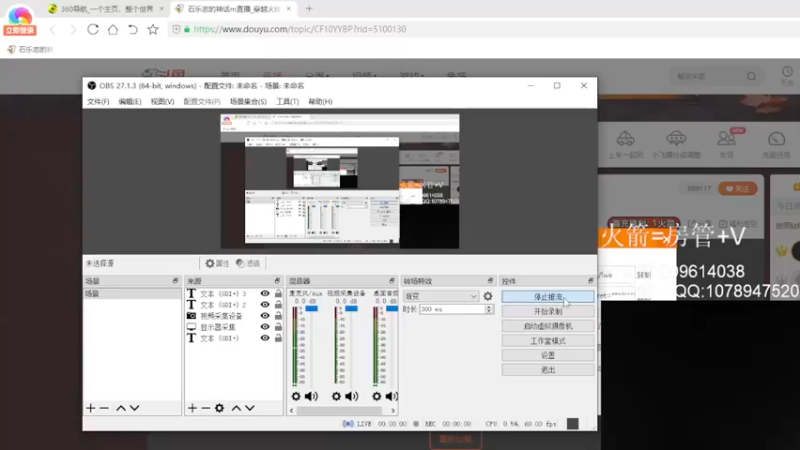Move scene up in Scenes panel
Viewport: 800px width, 450px height.
tap(121, 408)
